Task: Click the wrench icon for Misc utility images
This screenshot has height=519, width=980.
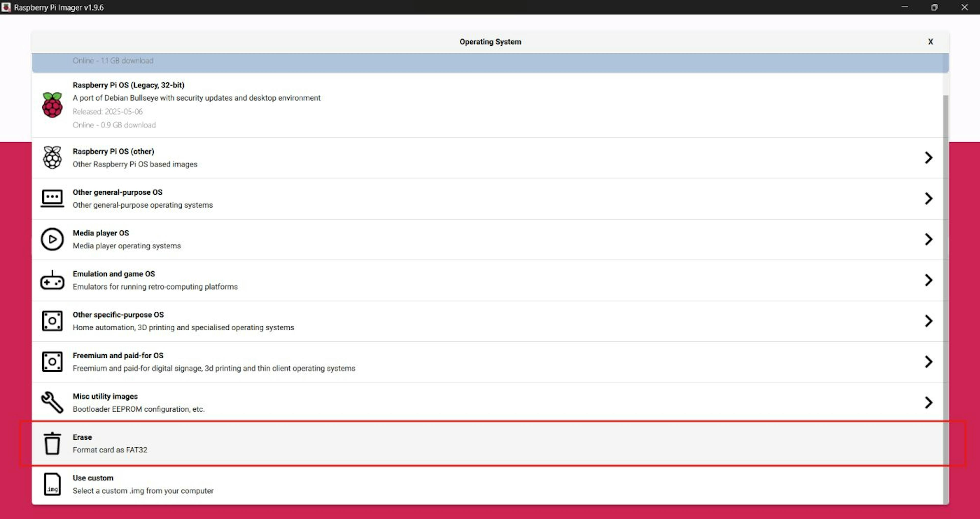Action: [x=52, y=402]
